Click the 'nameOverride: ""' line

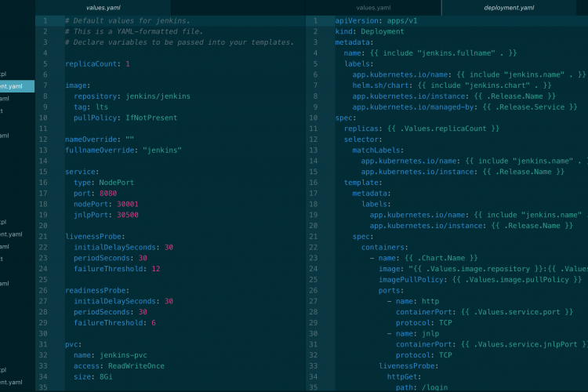point(100,140)
